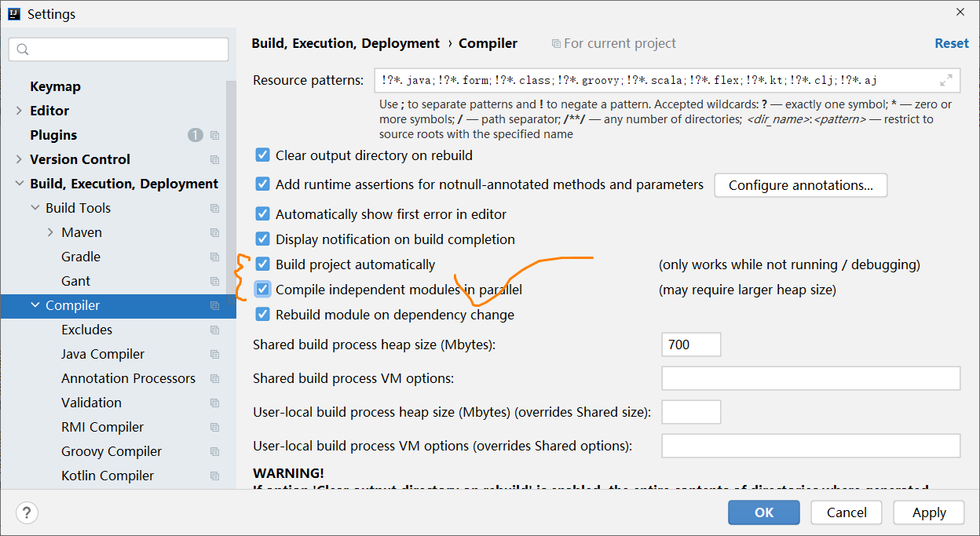Collapse the Compiler tree node
The image size is (980, 536).
pos(35,305)
